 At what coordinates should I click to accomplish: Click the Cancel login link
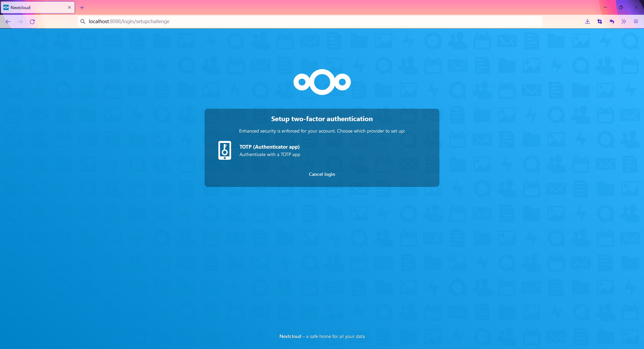[x=322, y=174]
